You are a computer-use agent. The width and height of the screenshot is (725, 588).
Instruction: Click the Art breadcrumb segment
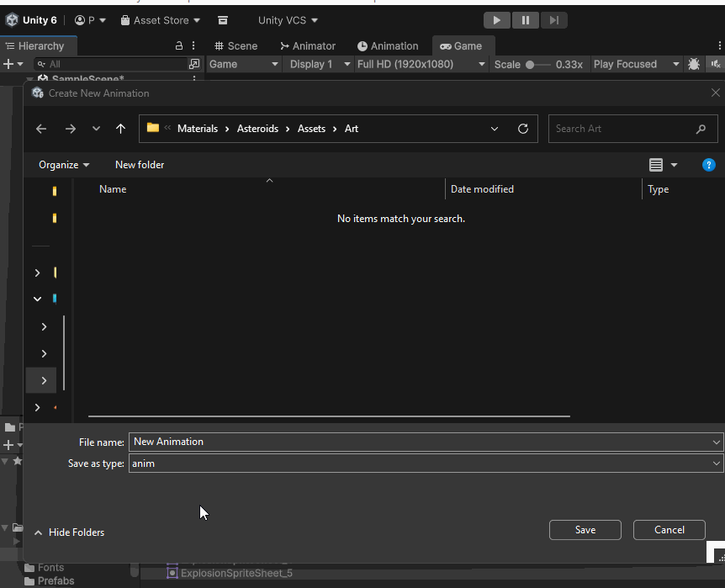click(352, 129)
